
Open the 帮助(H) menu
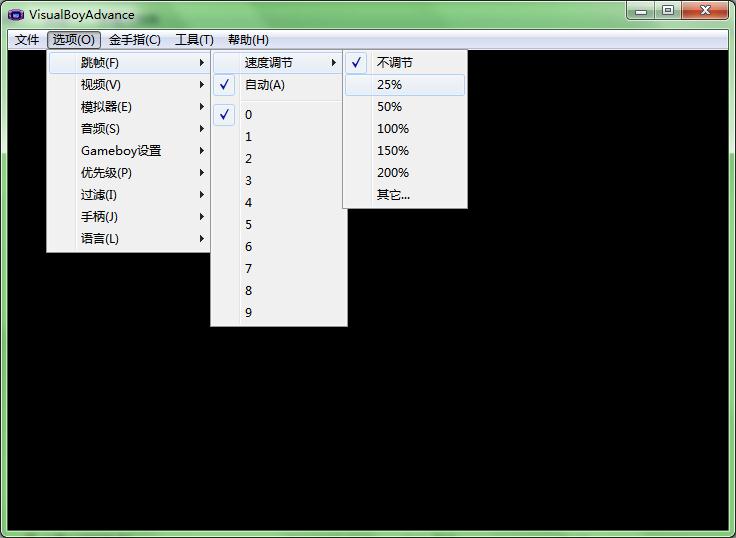tap(248, 40)
